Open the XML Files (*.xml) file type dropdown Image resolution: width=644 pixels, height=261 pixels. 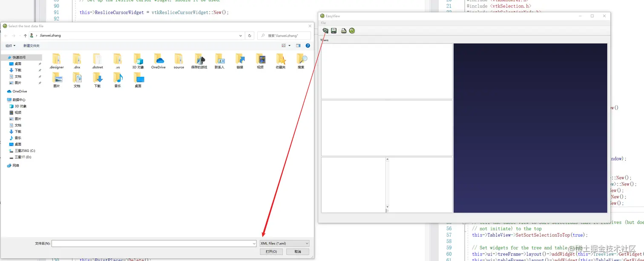tap(285, 244)
